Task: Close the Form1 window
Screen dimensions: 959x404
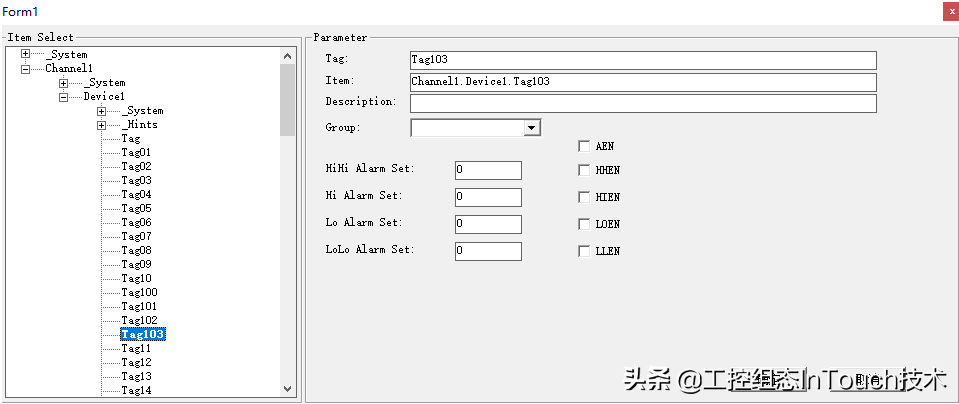Action: 949,10
